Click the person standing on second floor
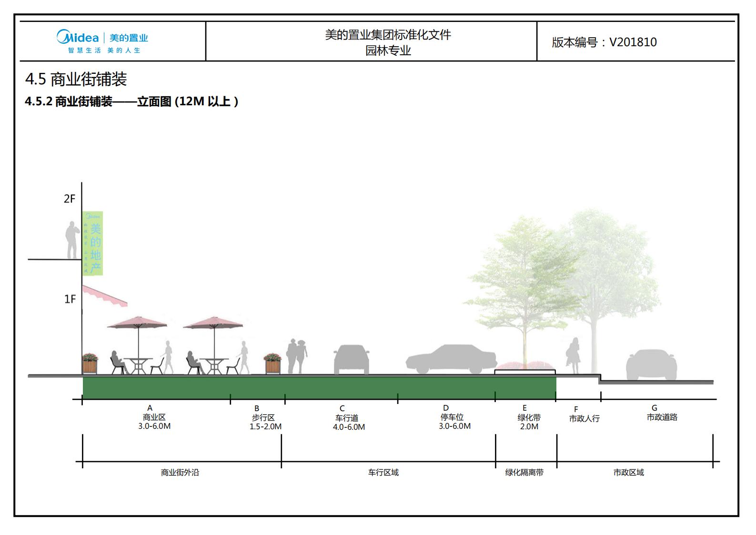This screenshot has width=756, height=535. coord(72,240)
